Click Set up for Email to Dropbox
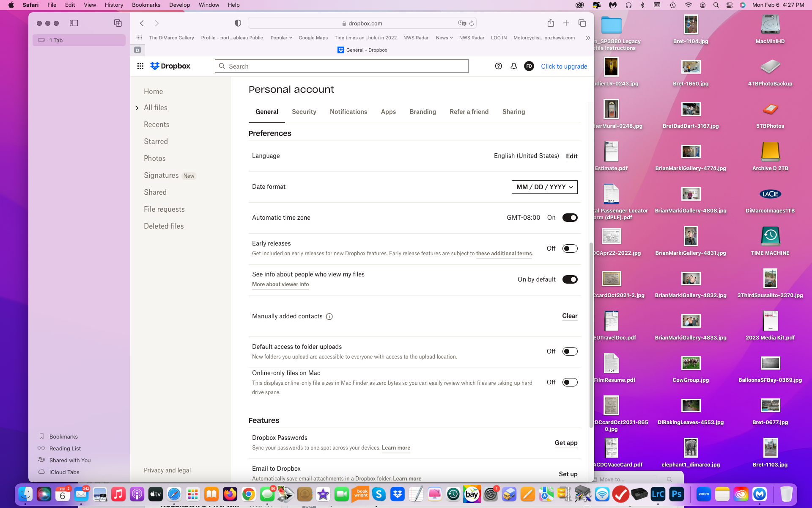The height and width of the screenshot is (508, 812). point(568,474)
